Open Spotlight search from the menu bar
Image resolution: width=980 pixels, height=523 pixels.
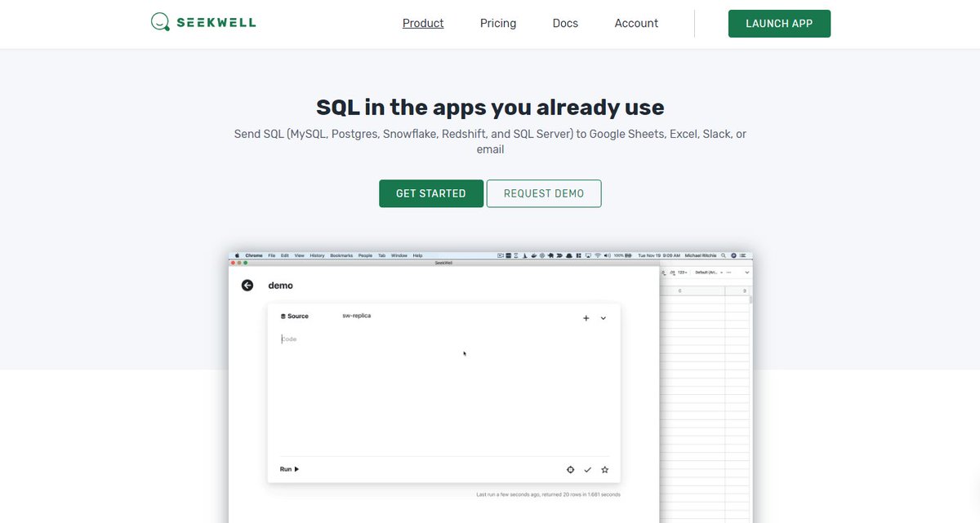click(722, 255)
